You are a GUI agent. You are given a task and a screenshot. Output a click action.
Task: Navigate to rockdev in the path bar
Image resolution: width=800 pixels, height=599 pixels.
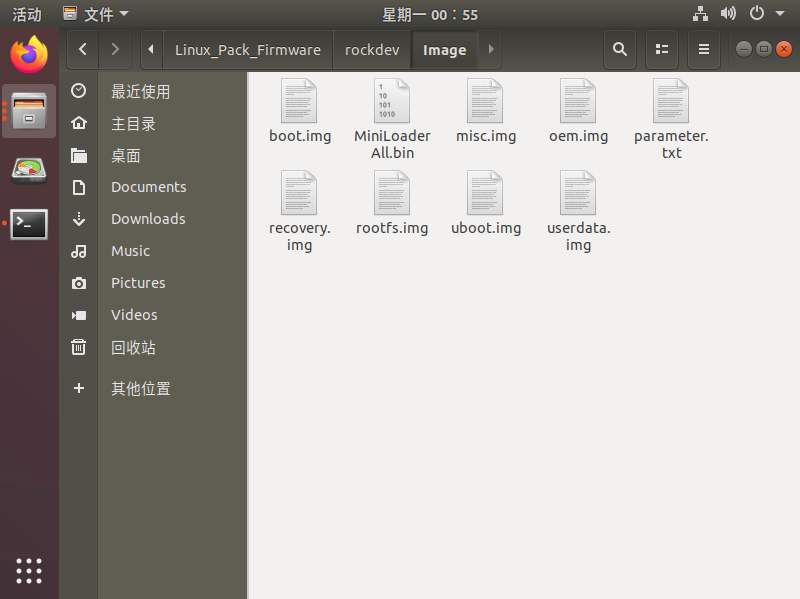[371, 49]
